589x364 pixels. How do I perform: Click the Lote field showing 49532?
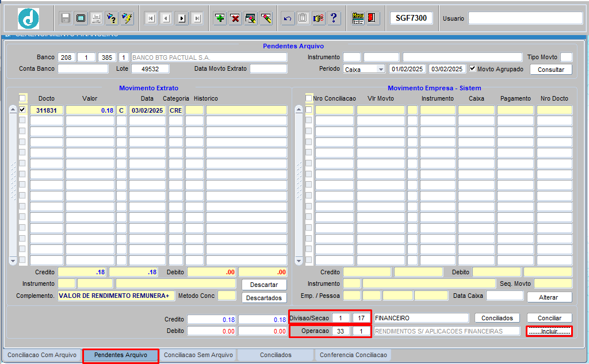point(150,69)
